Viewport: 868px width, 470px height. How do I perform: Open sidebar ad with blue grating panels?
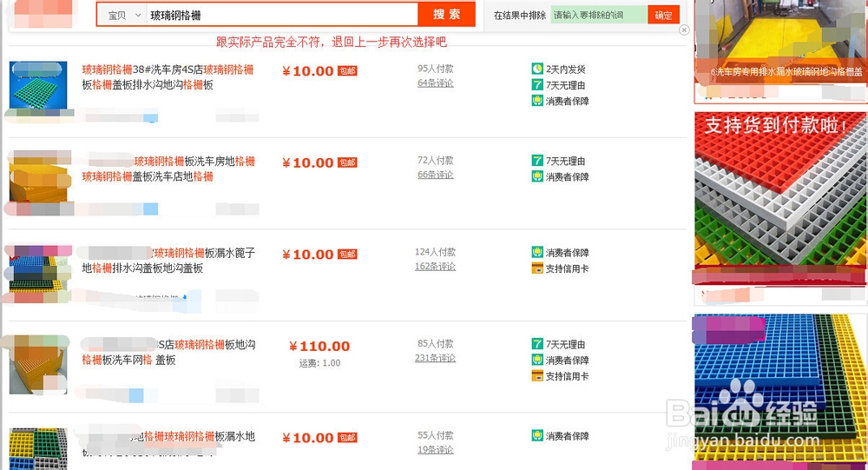coord(780,392)
